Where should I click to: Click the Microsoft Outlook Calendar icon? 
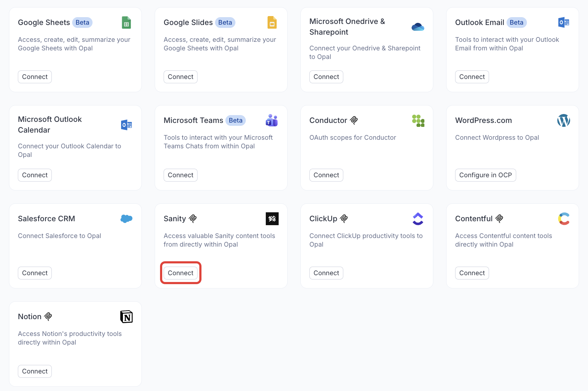(x=126, y=125)
